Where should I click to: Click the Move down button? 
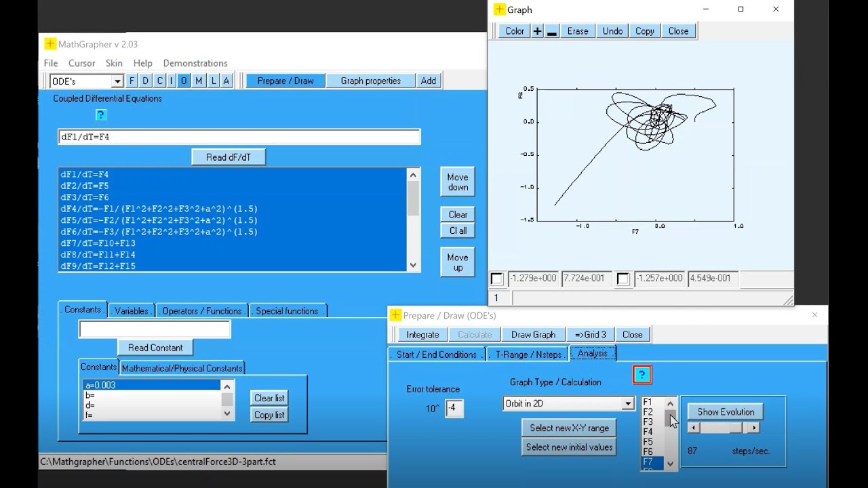458,182
